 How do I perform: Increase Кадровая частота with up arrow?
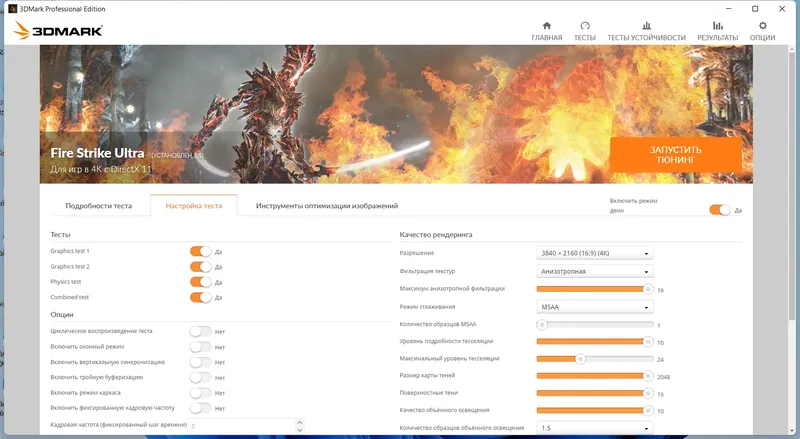[x=299, y=422]
